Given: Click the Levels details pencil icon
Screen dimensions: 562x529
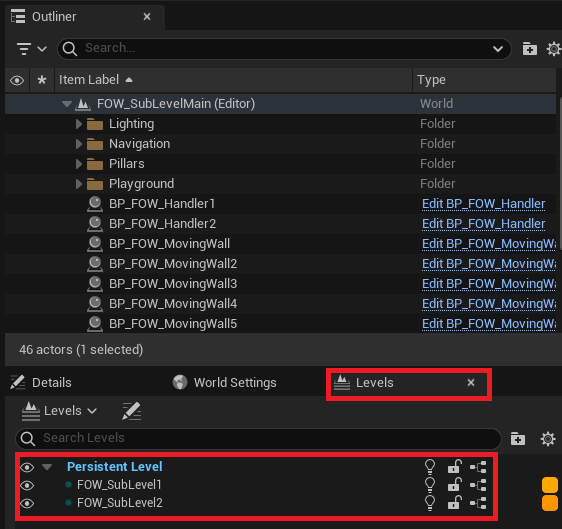Looking at the screenshot, I should pos(132,411).
